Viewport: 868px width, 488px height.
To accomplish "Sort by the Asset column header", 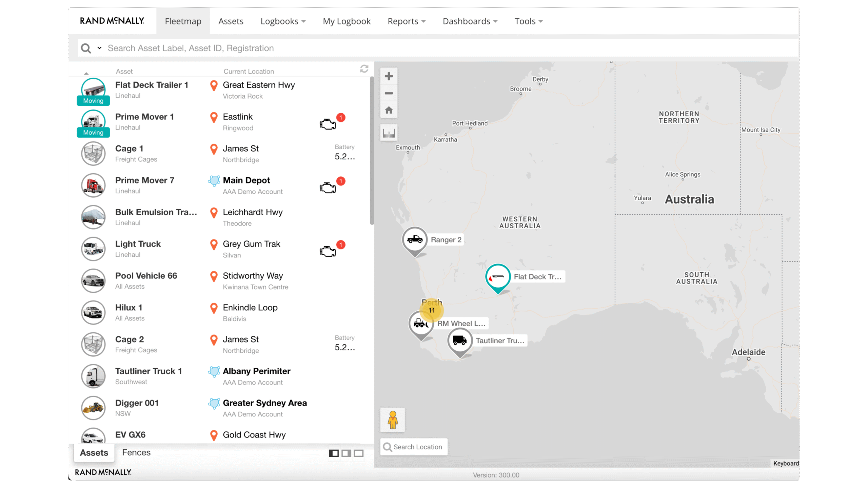I will coord(124,72).
